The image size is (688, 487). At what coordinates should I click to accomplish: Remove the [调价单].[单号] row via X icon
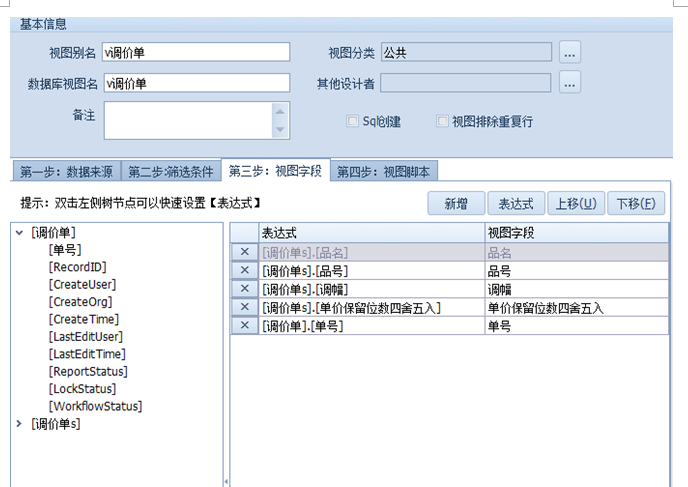245,324
